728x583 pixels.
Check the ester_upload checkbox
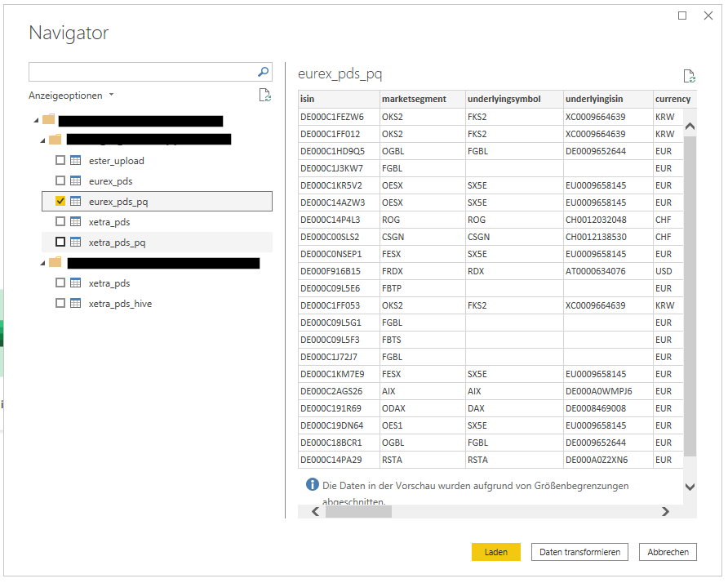point(60,160)
